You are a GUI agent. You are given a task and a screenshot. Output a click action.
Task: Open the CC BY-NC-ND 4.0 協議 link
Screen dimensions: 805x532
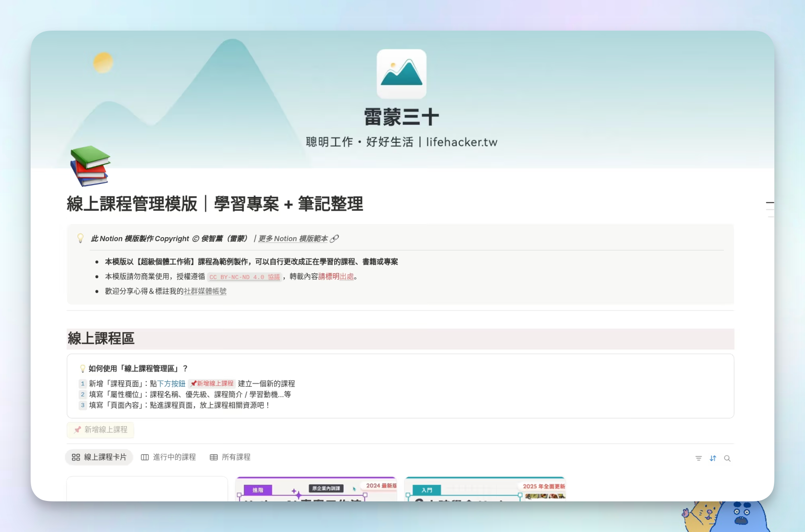[244, 277]
